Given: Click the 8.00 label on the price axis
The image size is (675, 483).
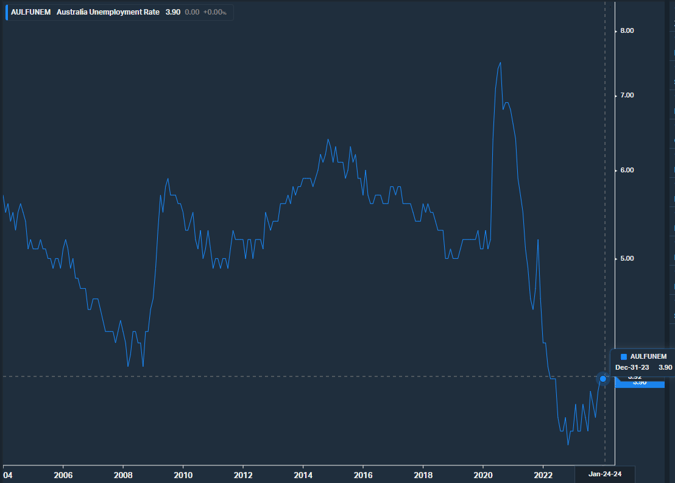Looking at the screenshot, I should click(627, 31).
